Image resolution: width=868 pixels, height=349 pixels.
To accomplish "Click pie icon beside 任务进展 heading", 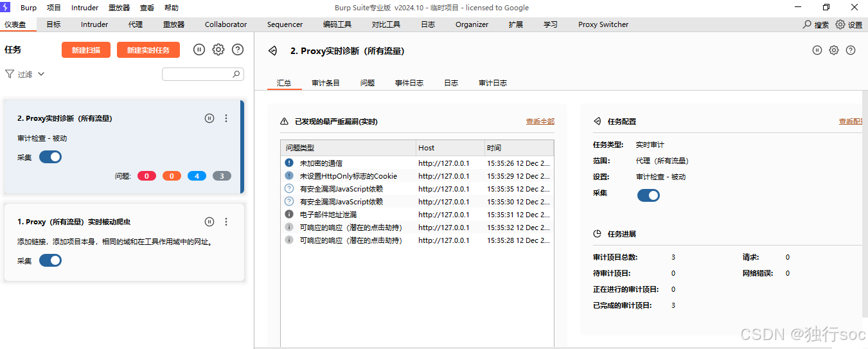I will point(597,234).
